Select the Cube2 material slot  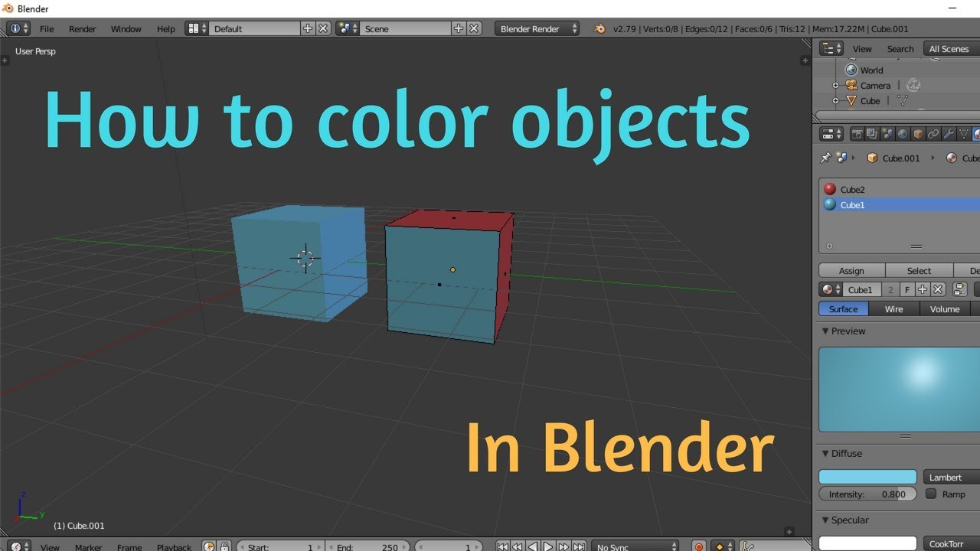coord(900,189)
